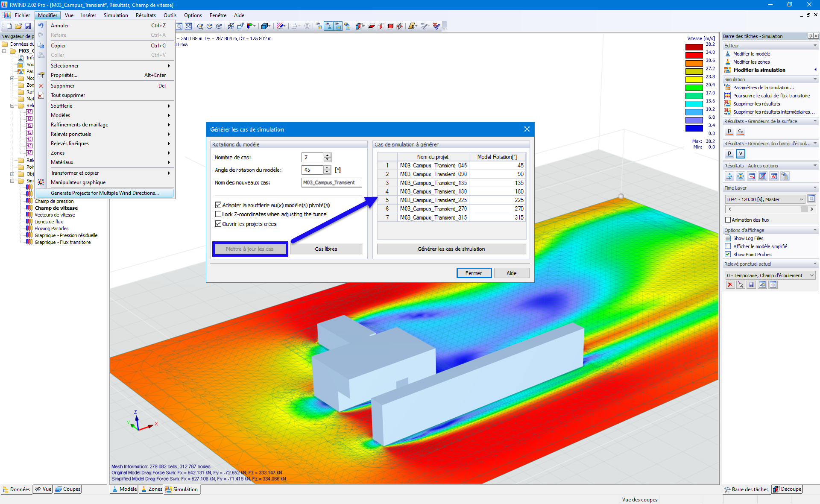This screenshot has height=504, width=820.
Task: Open the Simulation menu
Action: click(x=115, y=15)
